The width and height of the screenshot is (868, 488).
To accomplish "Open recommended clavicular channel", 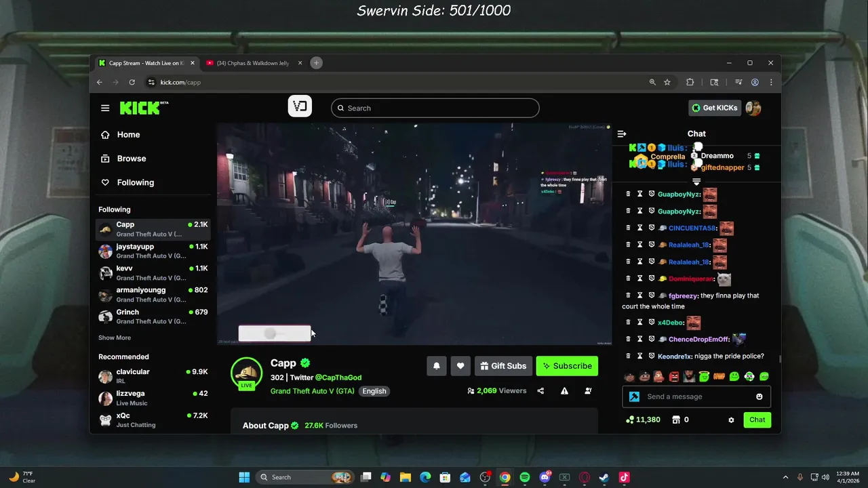I will point(153,376).
